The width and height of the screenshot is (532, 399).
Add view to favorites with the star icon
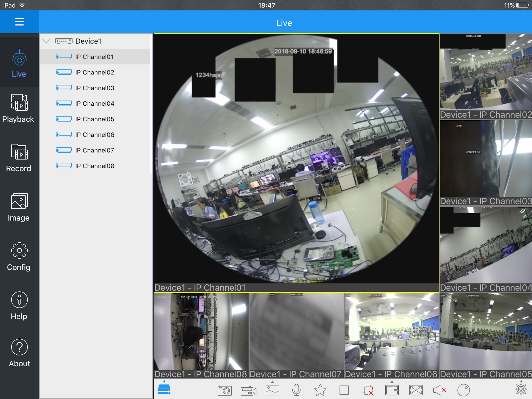320,390
